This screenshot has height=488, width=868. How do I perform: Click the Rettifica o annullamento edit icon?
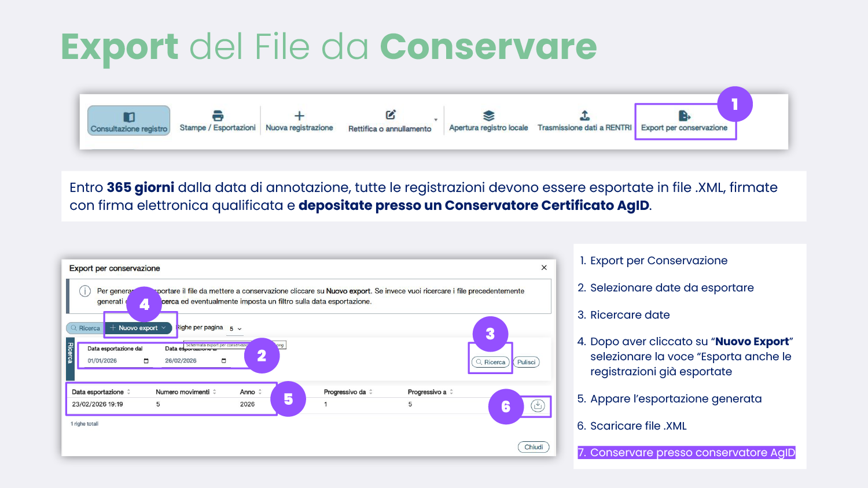[x=391, y=115]
